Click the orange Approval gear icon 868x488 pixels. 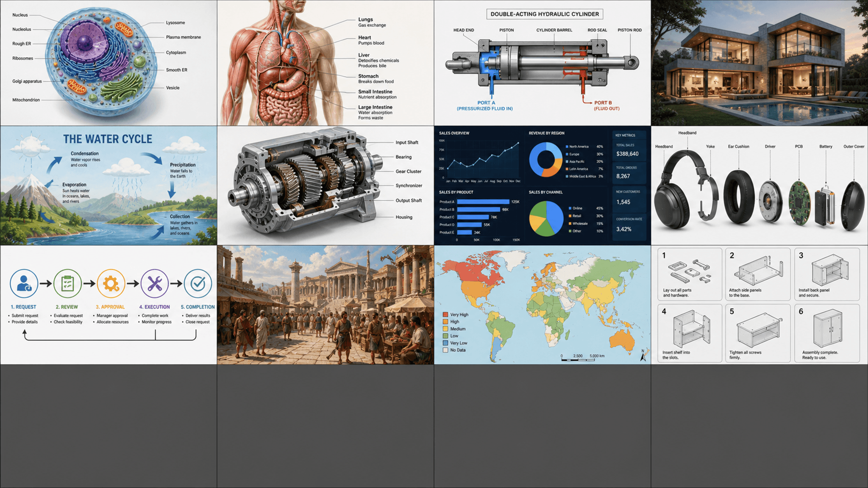tap(111, 283)
